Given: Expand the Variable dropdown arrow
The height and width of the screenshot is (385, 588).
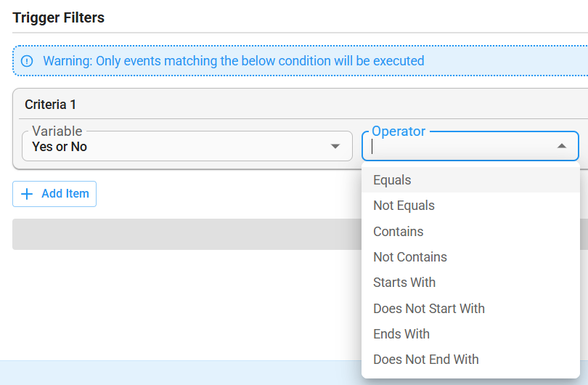Looking at the screenshot, I should point(335,146).
